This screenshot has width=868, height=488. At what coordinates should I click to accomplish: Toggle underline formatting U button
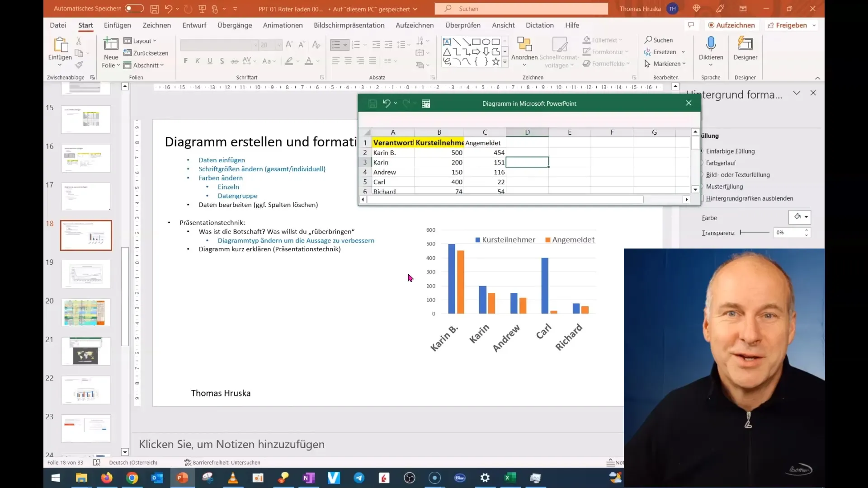[210, 61]
